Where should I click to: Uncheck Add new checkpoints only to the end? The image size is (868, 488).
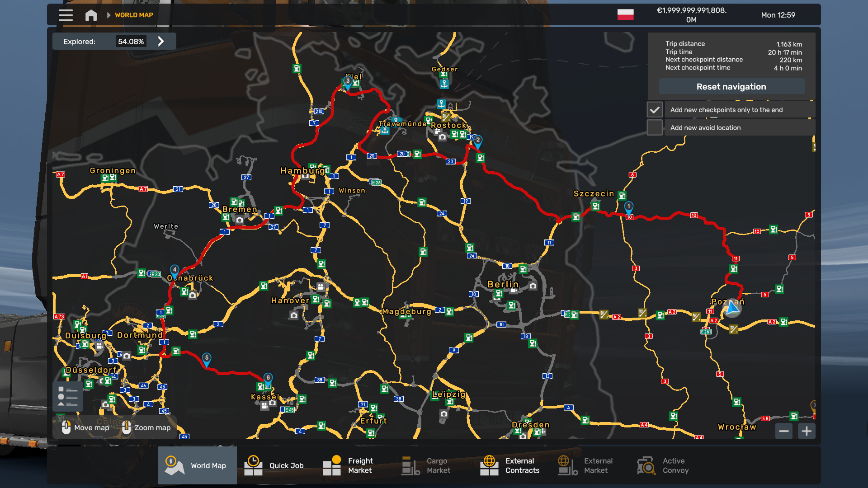[655, 110]
